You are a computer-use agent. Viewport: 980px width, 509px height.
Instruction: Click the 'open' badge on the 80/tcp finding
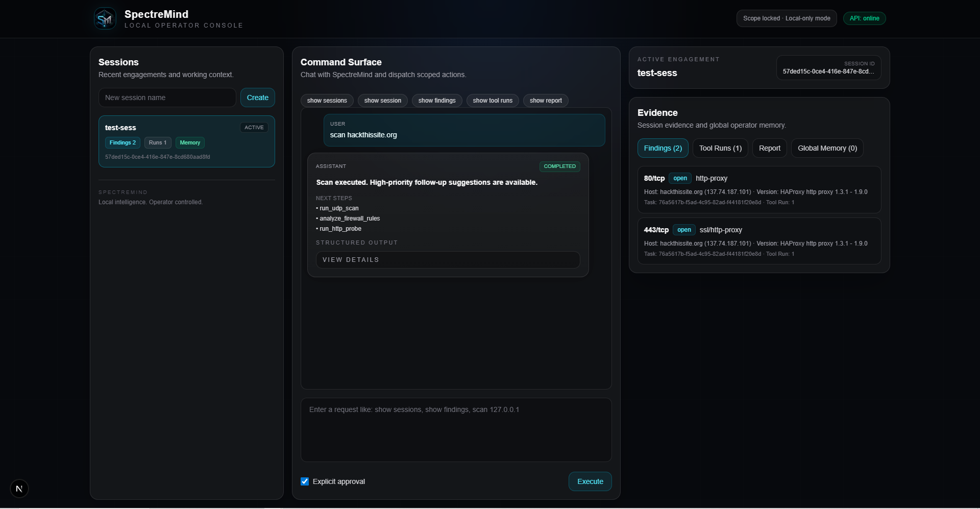(x=680, y=178)
